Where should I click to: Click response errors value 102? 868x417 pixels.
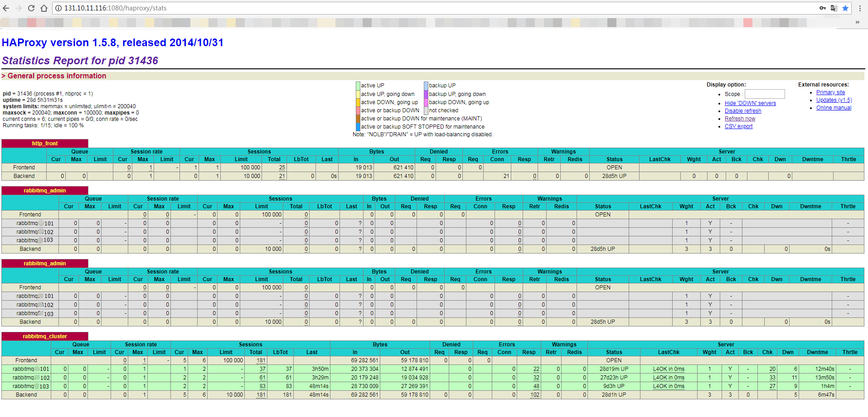click(x=535, y=395)
